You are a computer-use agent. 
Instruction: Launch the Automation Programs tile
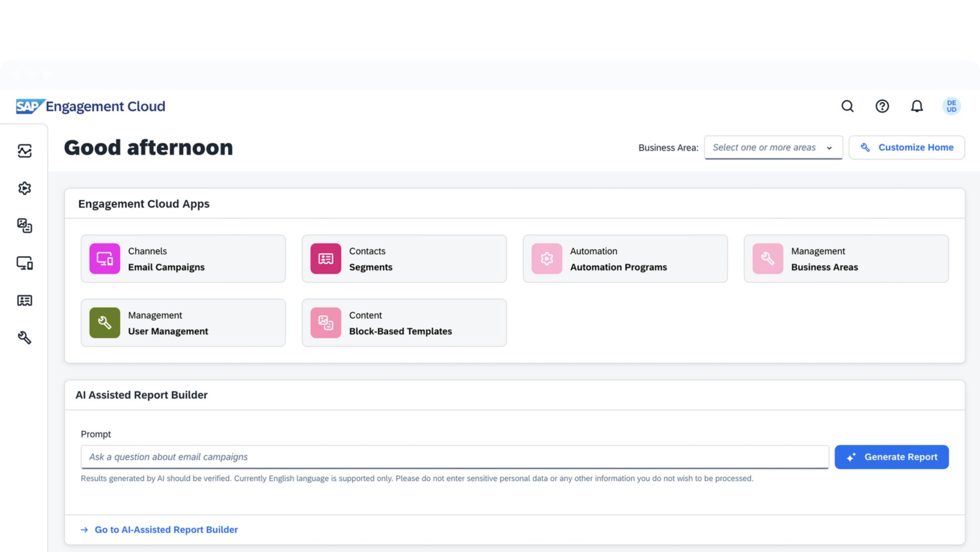(625, 259)
